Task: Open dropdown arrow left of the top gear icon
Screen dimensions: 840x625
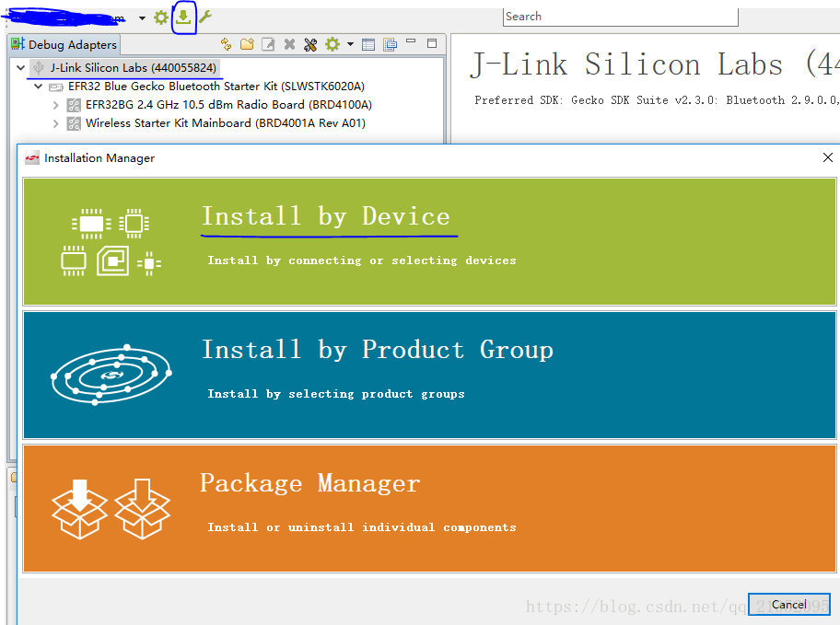Action: click(x=142, y=18)
